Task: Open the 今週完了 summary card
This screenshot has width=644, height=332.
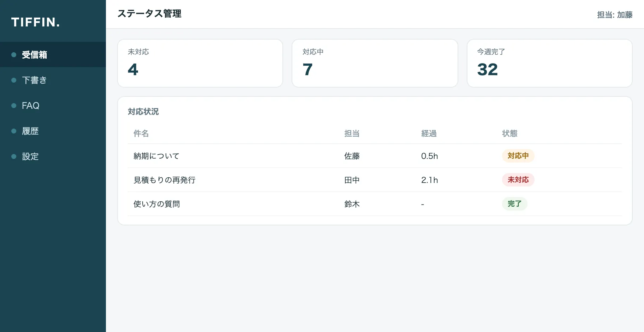Action: pos(550,63)
